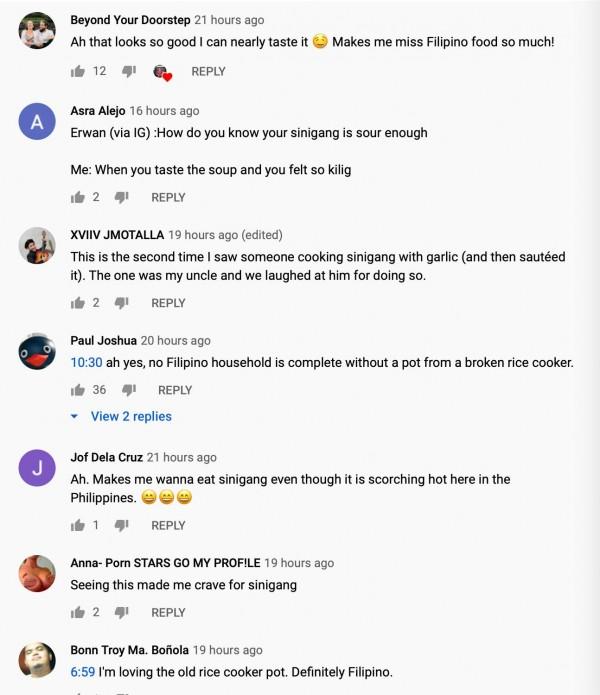Thumbs up Jof Dela Cruz's comment
This screenshot has width=600, height=695.
tap(78, 525)
